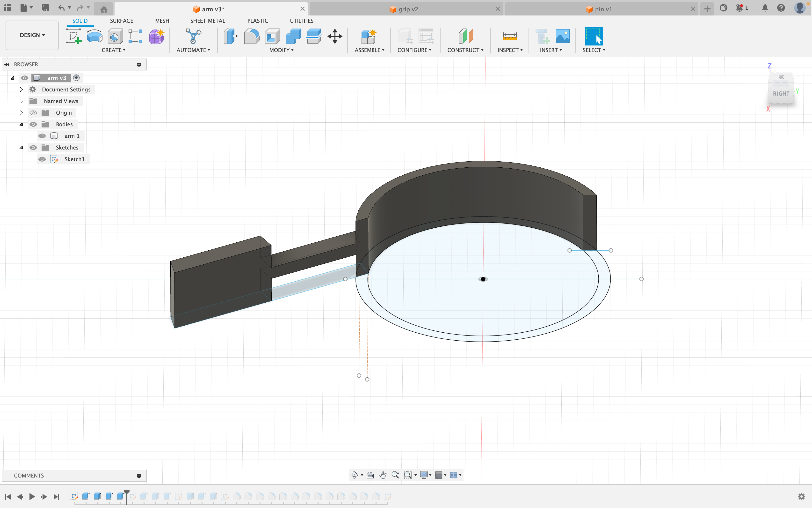Activate the arm v3 component radio button
Screen dimensions: 812x508
click(77, 78)
